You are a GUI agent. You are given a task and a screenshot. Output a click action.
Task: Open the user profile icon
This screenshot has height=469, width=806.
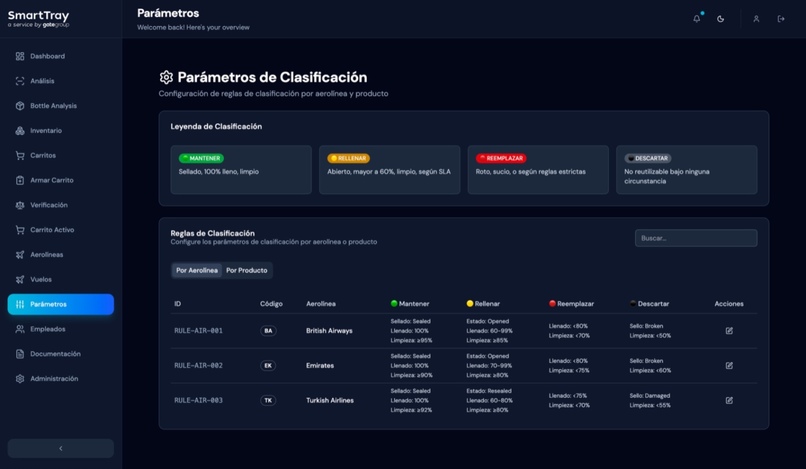click(x=756, y=19)
